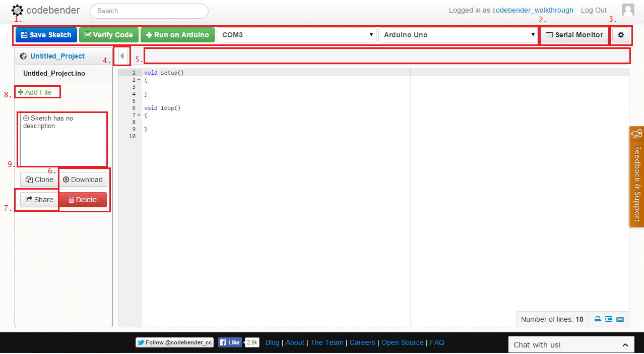Click the codebender brand name
This screenshot has height=354, width=644.
pyautogui.click(x=53, y=10)
